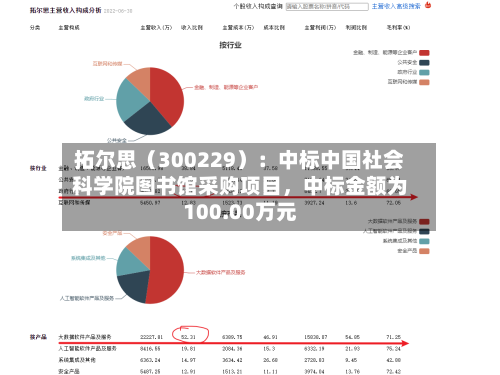
Task: Toggle teal legend swatch for 政府行业
Action: pos(424,72)
